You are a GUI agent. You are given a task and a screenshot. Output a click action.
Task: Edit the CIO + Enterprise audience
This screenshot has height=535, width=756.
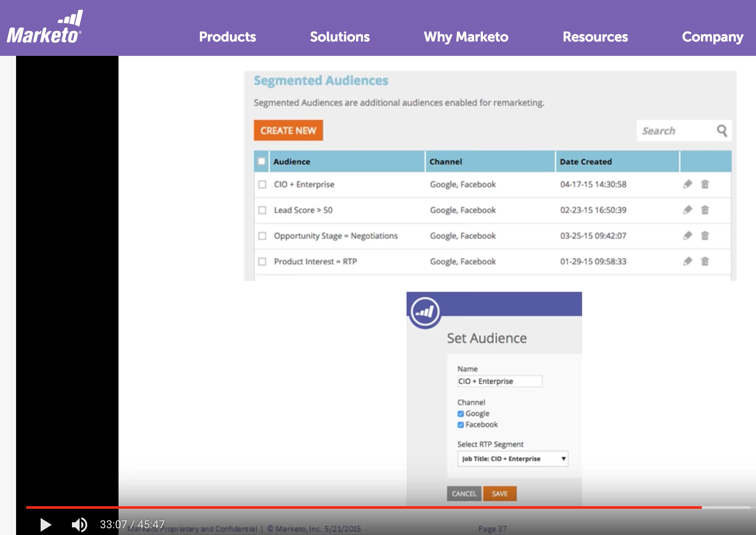pos(687,184)
